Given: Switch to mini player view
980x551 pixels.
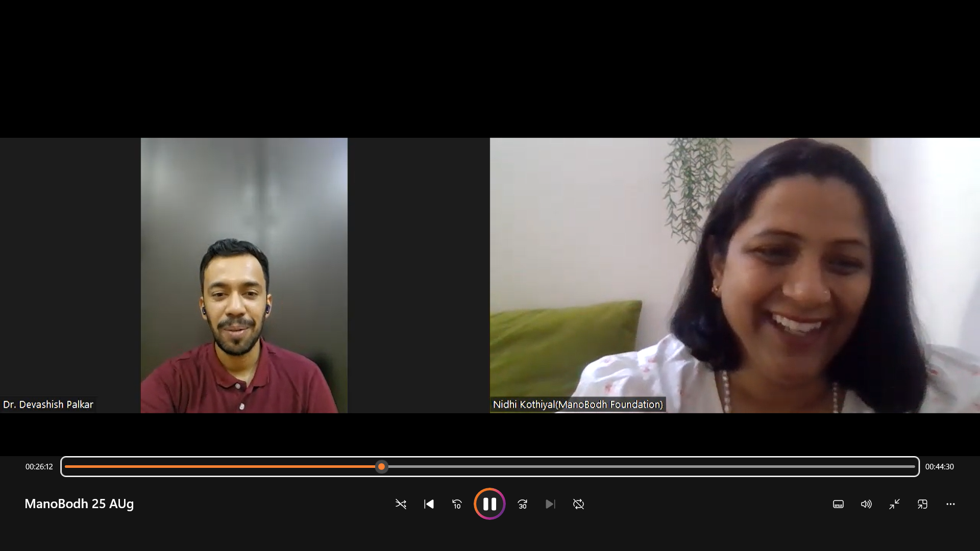Looking at the screenshot, I should click(922, 504).
